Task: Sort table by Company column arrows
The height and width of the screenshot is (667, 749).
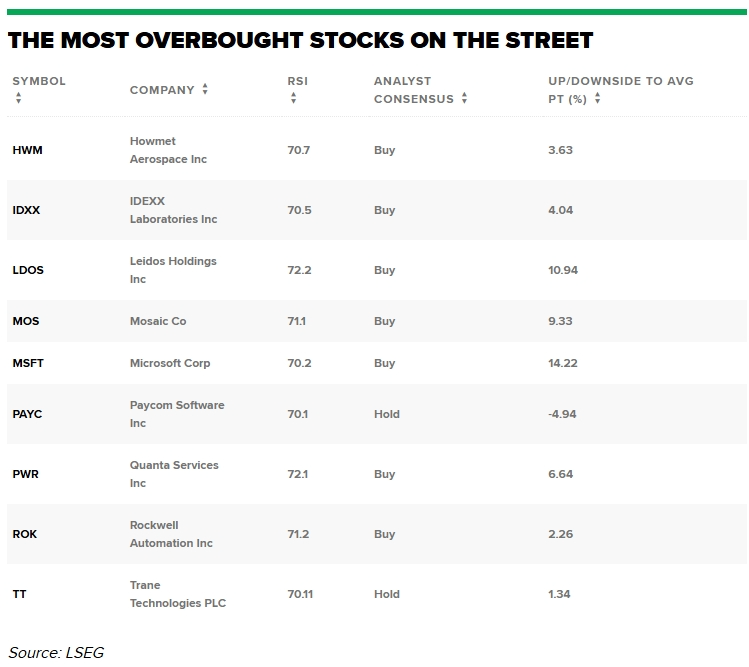Action: 205,89
